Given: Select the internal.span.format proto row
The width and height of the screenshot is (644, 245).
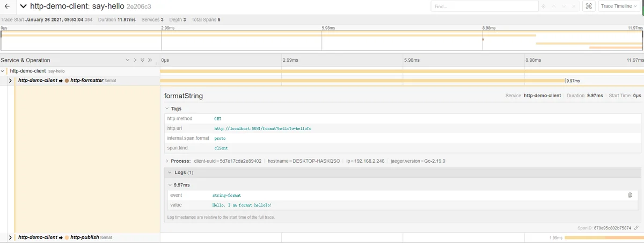Looking at the screenshot, I should tap(402, 138).
